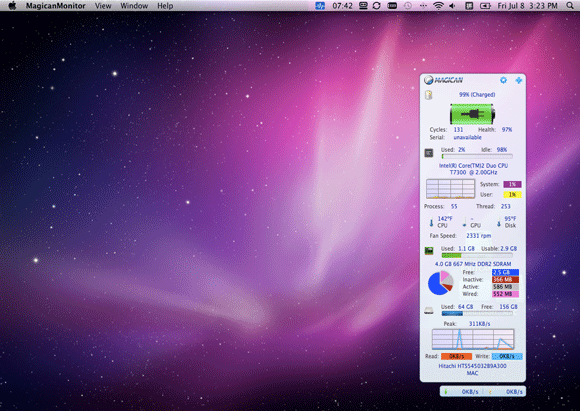Select the hard disk section icon
The image size is (580, 411).
429,310
